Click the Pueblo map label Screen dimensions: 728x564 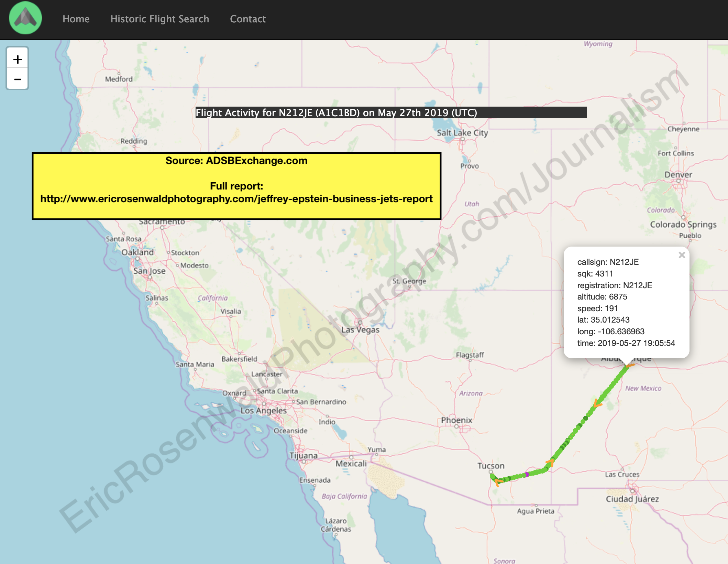coord(690,236)
